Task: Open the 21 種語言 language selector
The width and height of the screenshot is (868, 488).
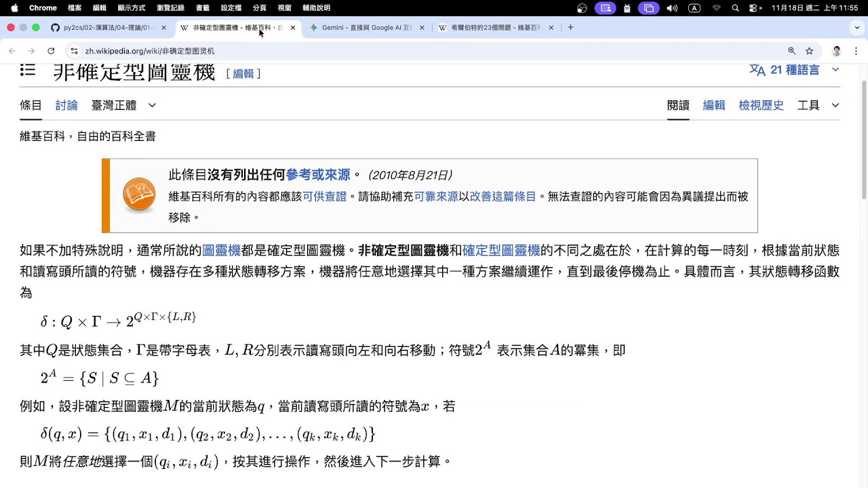Action: 794,70
